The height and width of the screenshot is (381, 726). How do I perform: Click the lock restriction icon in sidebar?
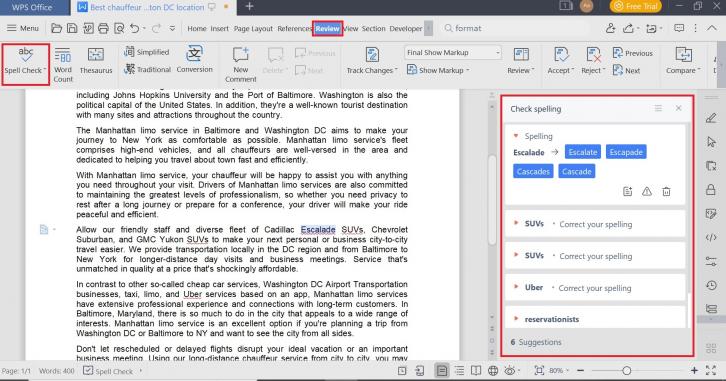[711, 189]
